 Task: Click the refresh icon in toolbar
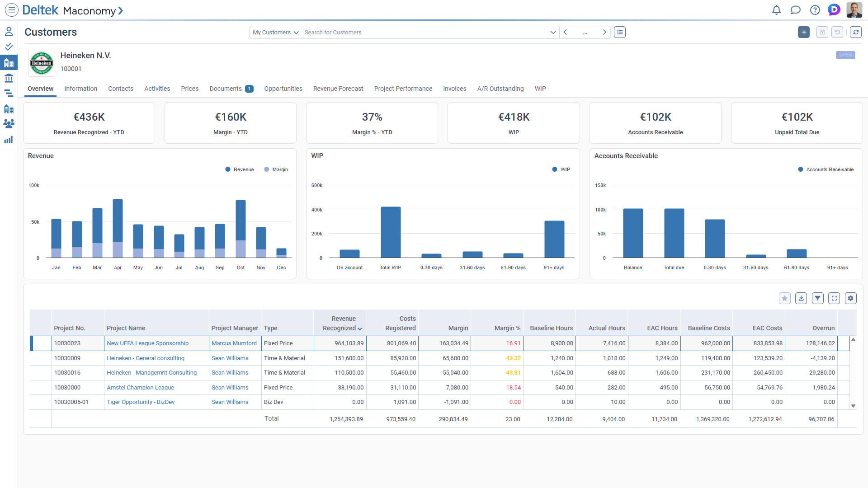pos(855,32)
